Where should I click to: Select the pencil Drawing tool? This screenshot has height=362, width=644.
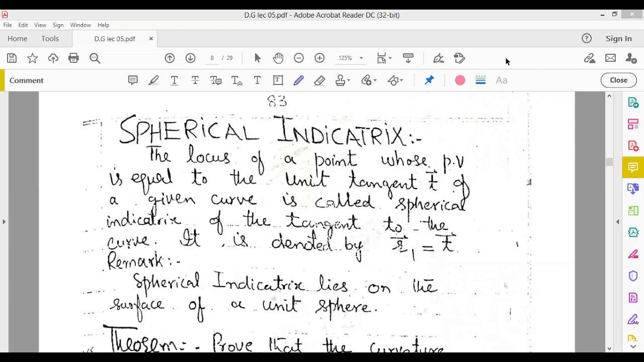pos(298,80)
